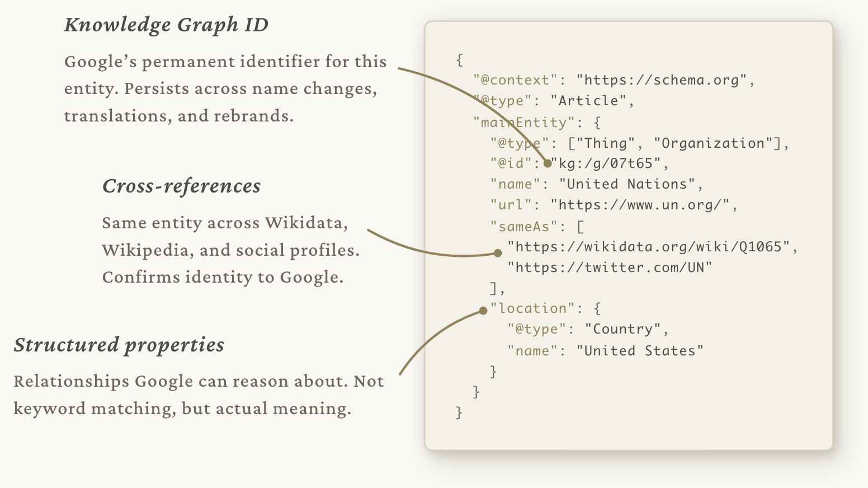Click the "kg:/g/07t65" identifier value

pos(606,163)
